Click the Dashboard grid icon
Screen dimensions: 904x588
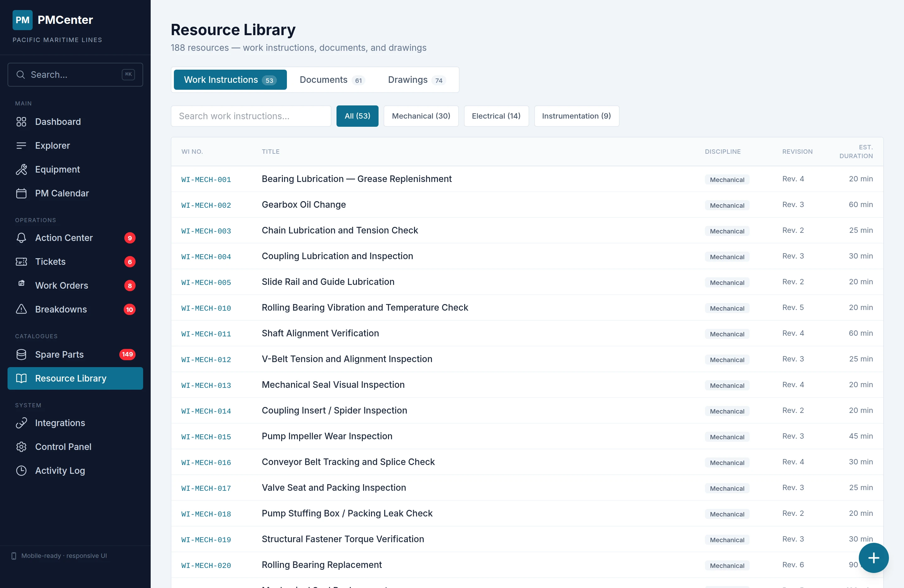[x=21, y=122]
